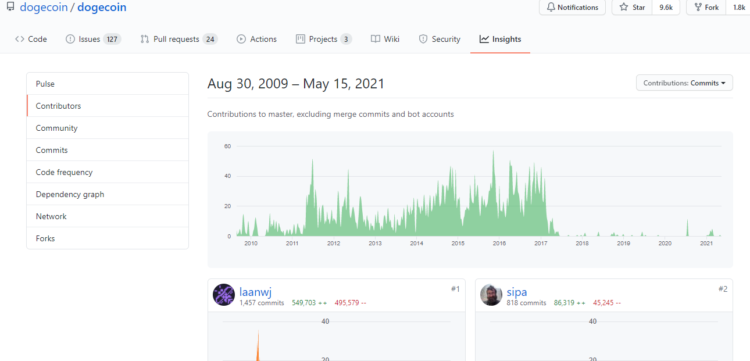
Task: View the 9.6k stargazers count
Action: tap(666, 8)
